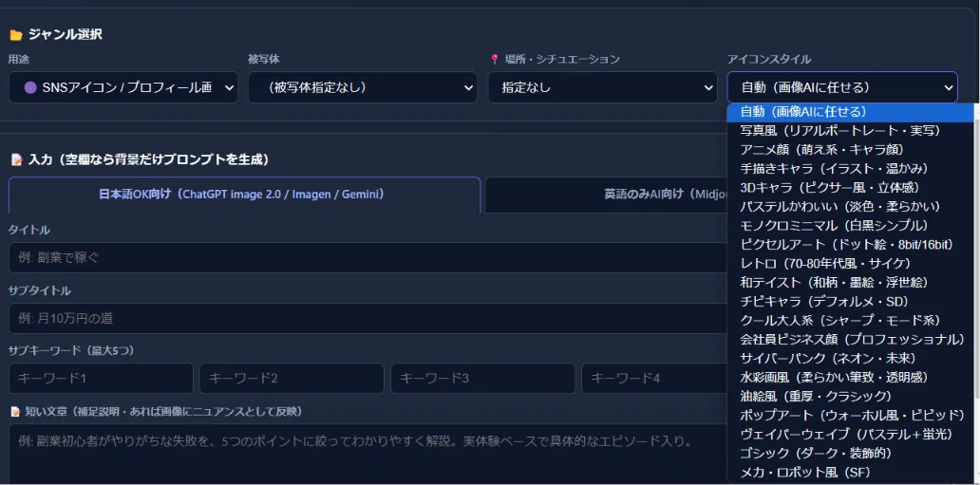Pick 3Dキャラ (ピクサー風・立体感) style
Screen dimensions: 980x485
coord(850,188)
